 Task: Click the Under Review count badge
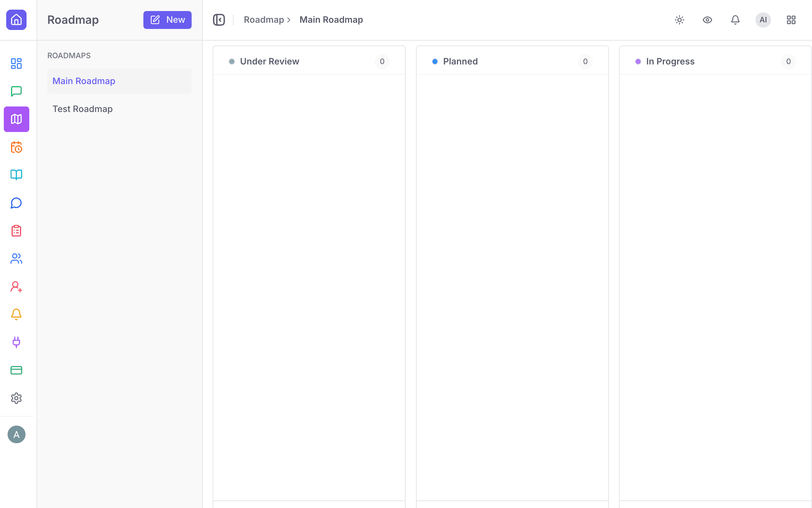click(x=382, y=61)
